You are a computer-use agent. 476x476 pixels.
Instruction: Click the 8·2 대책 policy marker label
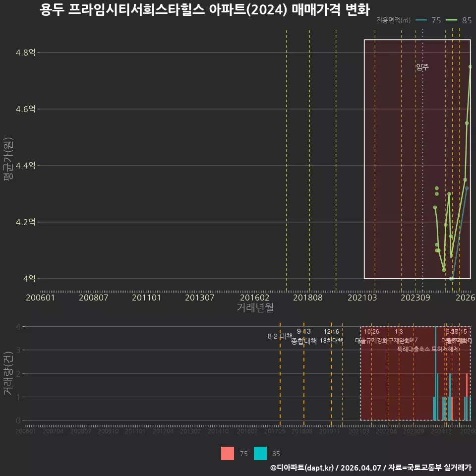point(280,336)
